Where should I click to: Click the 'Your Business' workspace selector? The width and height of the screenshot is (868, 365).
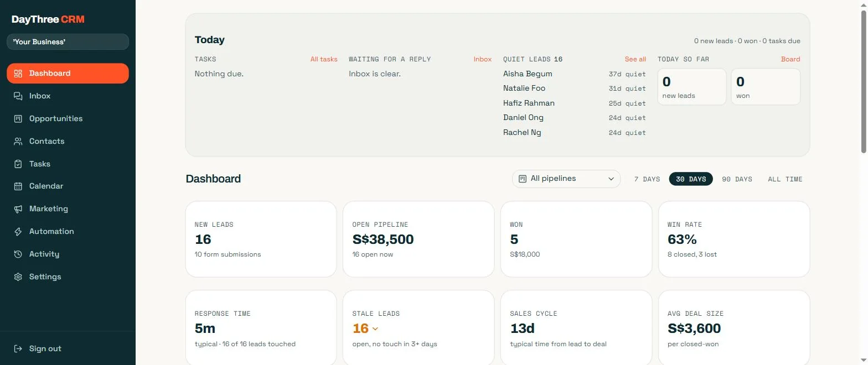coord(68,42)
